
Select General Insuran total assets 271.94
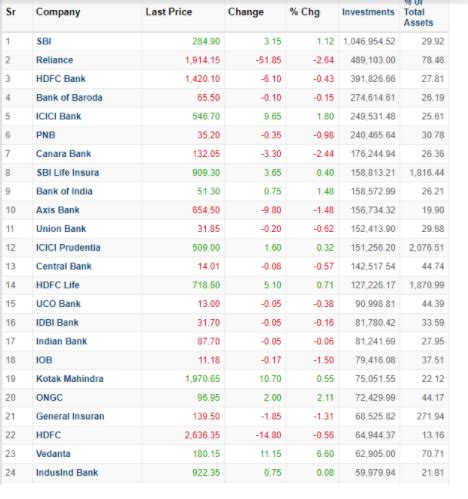(430, 416)
